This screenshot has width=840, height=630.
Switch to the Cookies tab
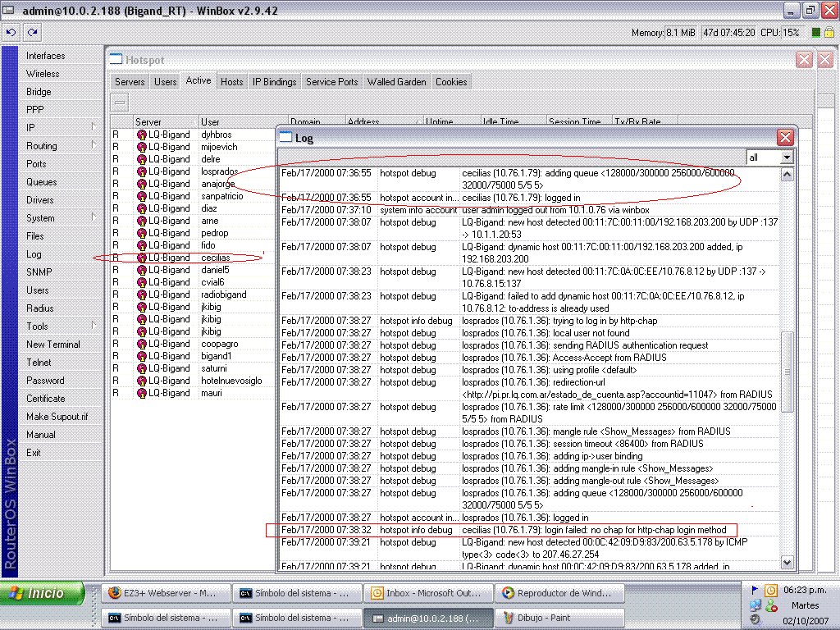(451, 81)
